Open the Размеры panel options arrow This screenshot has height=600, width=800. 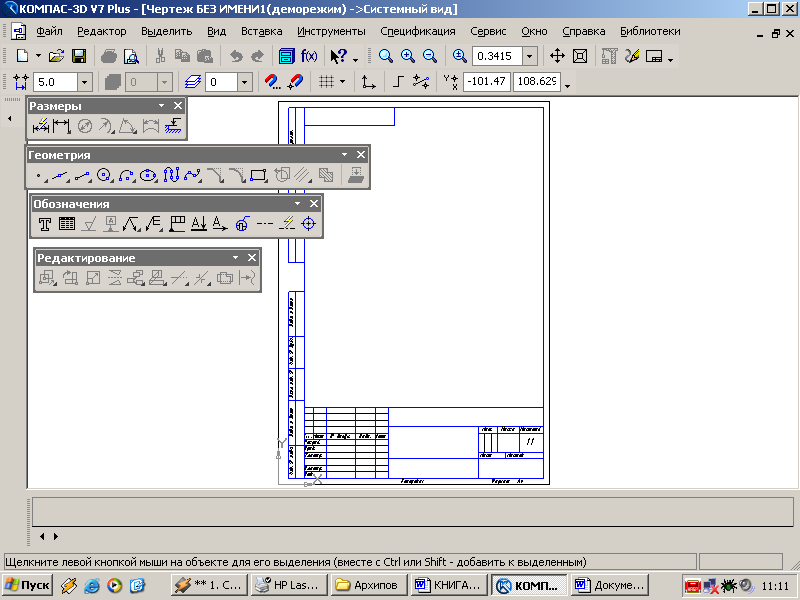point(162,106)
